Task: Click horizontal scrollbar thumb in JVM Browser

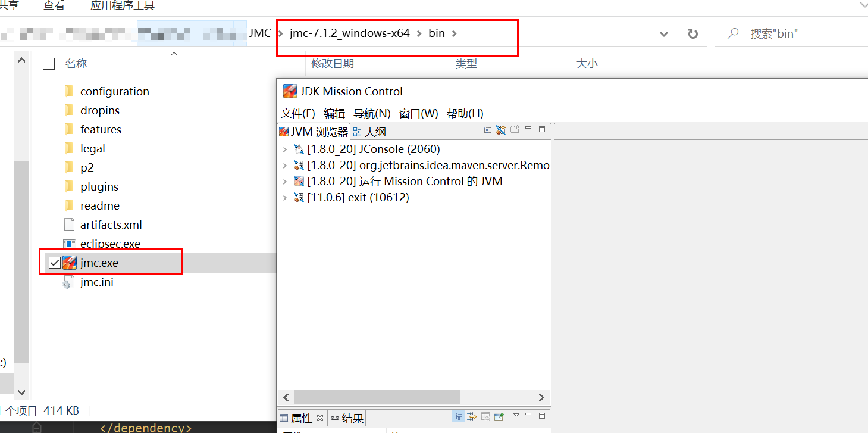Action: (377, 397)
